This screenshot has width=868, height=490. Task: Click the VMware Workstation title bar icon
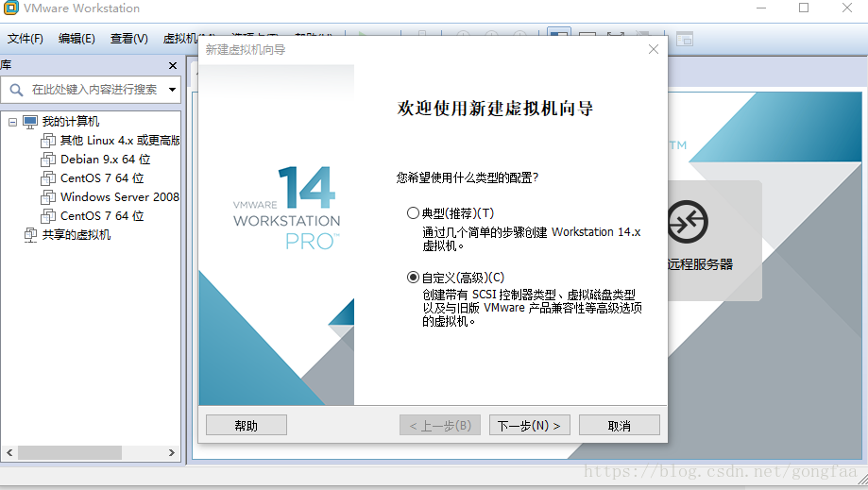point(10,8)
